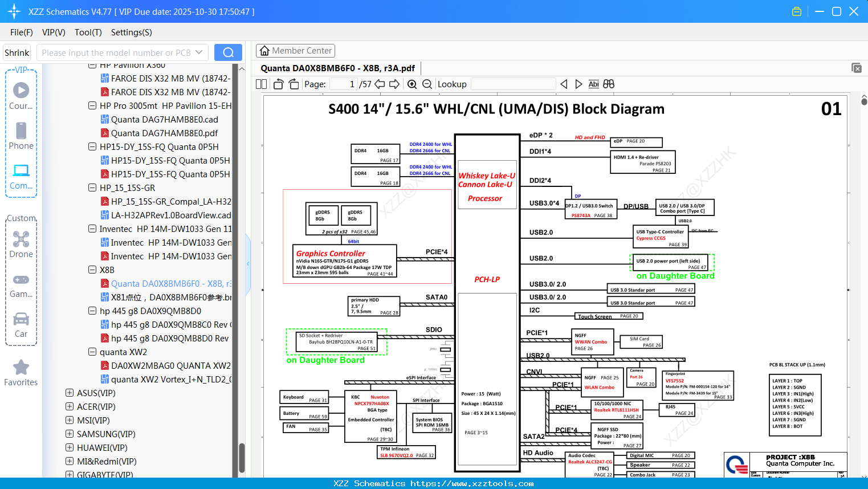Screen dimensions: 868x489
Task: Click the binoculars search icon
Action: (609, 84)
